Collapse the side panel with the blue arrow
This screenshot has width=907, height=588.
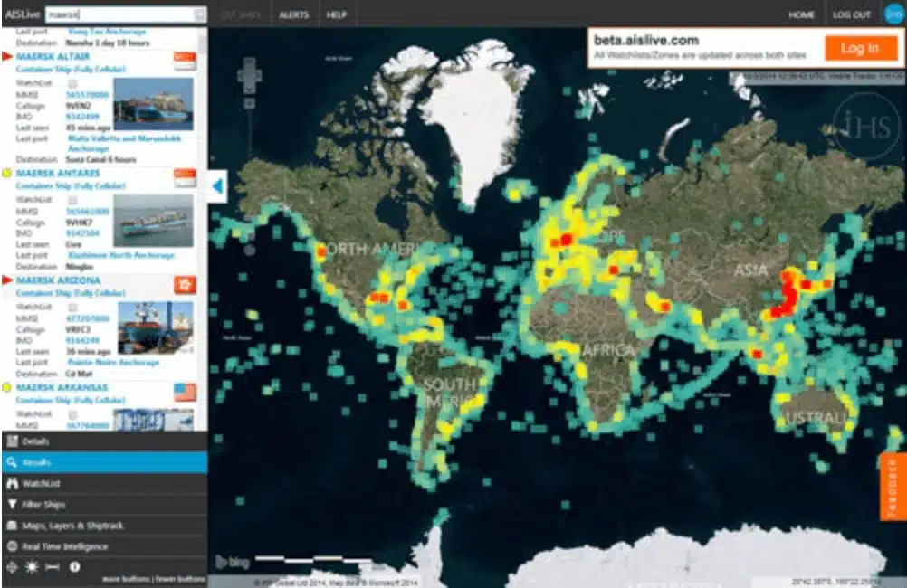pos(217,186)
